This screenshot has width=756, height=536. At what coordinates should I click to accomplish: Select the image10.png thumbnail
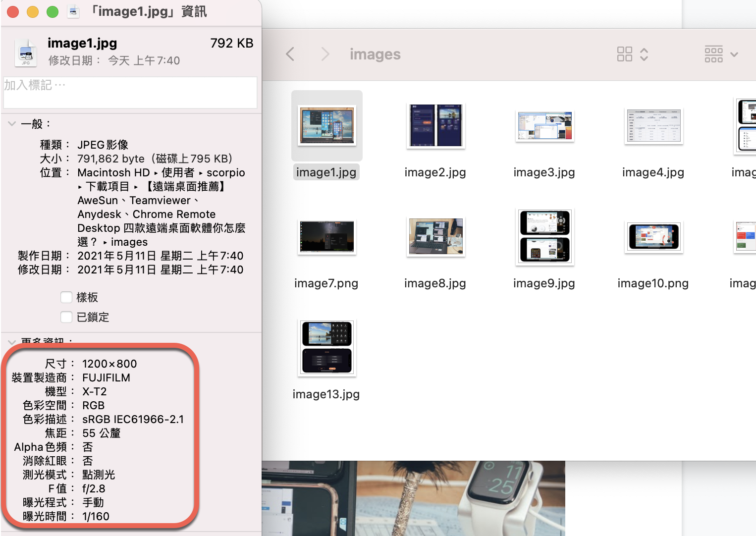[x=653, y=237]
